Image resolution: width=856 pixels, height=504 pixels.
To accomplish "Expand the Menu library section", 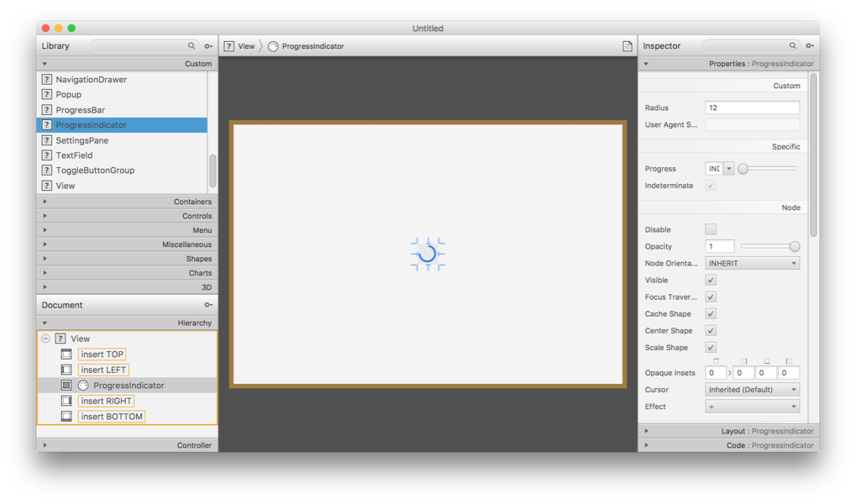I will coord(127,230).
